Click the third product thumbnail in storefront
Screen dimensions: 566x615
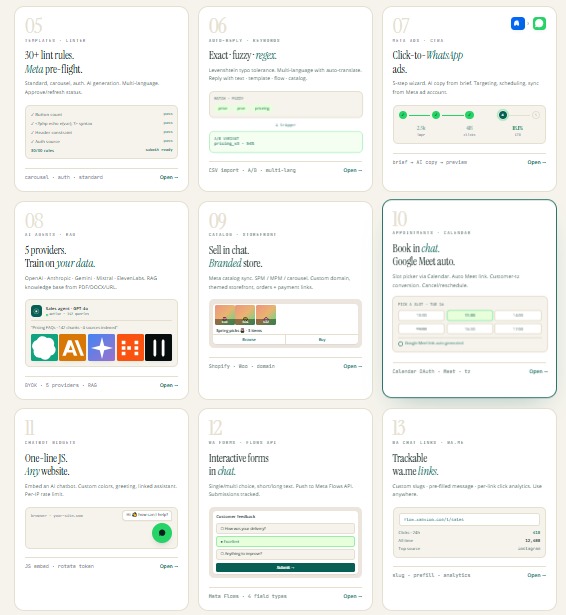[266, 315]
